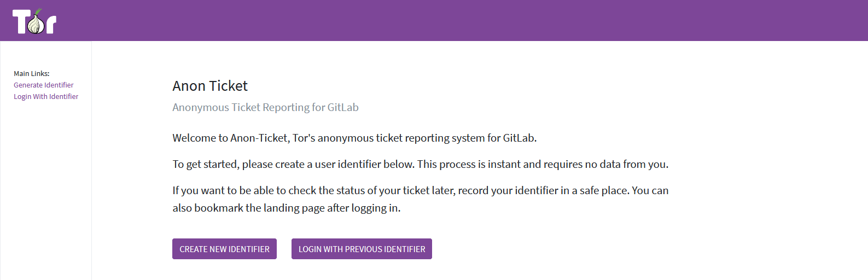The image size is (868, 280).
Task: Click the Anonymous Ticket Reporting subtitle
Action: pyautogui.click(x=265, y=107)
